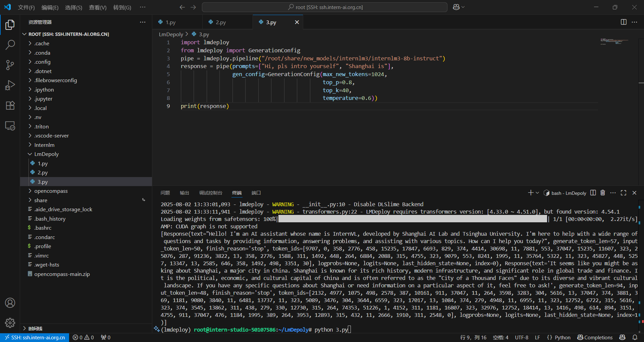644x342 pixels.
Task: Go back with the left arrow
Action: [182, 7]
